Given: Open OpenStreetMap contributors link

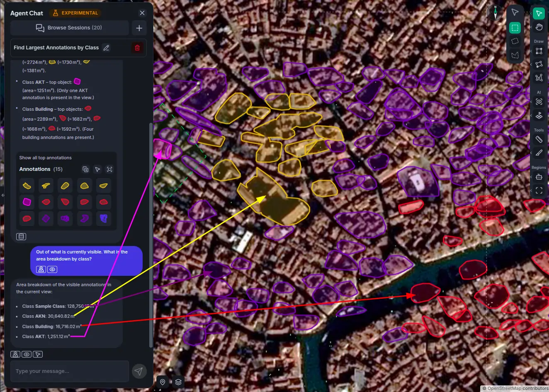Looking at the screenshot, I should pos(517,389).
